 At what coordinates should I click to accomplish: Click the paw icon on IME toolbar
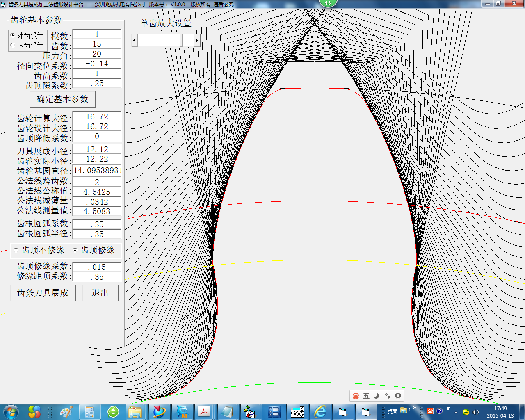356,396
